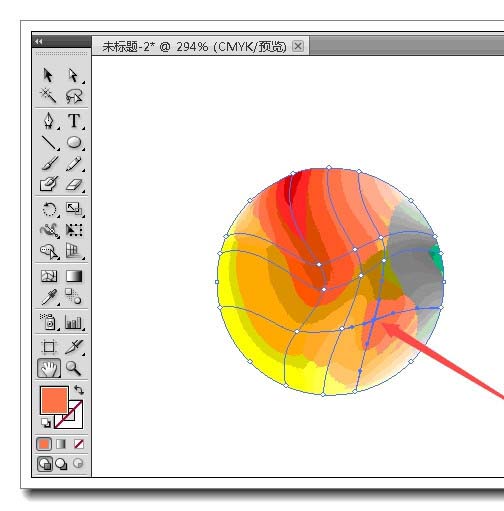This screenshot has height=511, width=504.
Task: Pick the Paintbrush tool
Action: [49, 163]
